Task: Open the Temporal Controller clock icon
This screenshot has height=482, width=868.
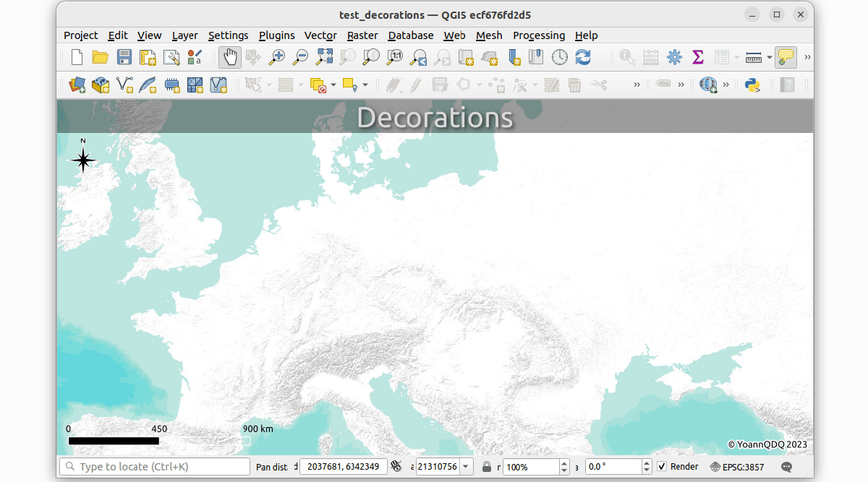Action: coord(560,57)
